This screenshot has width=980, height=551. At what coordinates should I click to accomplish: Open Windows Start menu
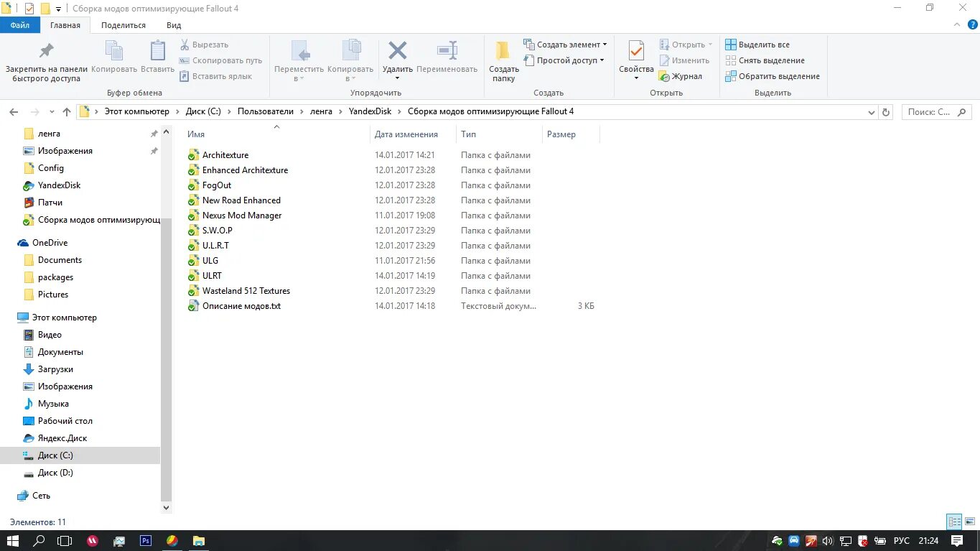point(13,541)
